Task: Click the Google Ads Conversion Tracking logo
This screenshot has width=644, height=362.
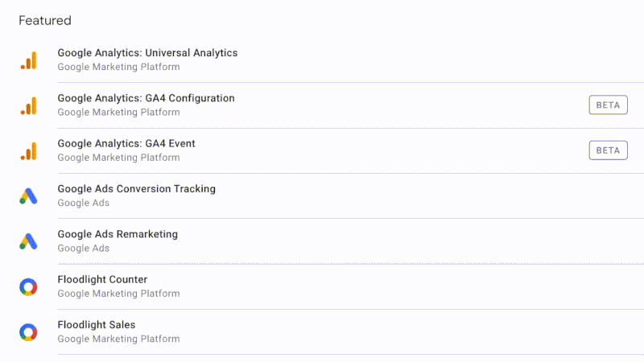Action: (x=28, y=196)
